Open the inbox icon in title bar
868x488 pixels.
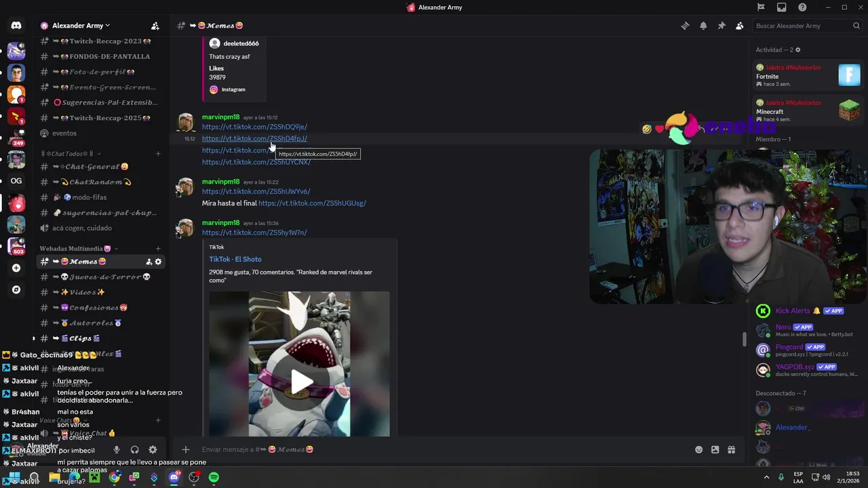(x=782, y=7)
